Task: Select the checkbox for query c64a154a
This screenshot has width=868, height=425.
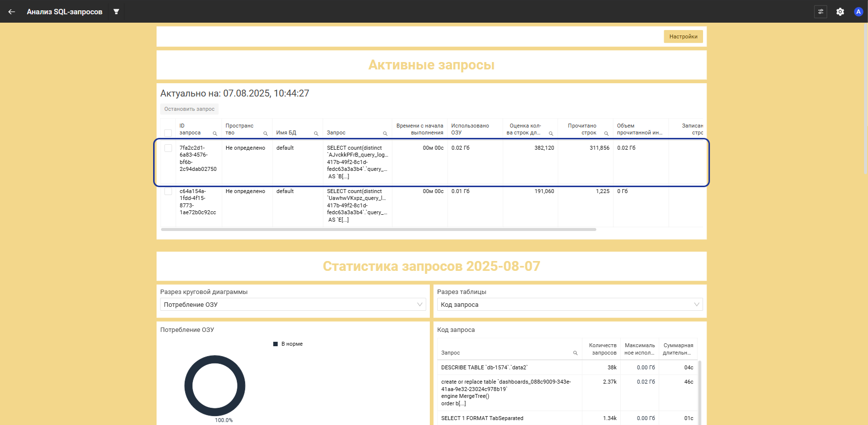Action: (x=168, y=192)
